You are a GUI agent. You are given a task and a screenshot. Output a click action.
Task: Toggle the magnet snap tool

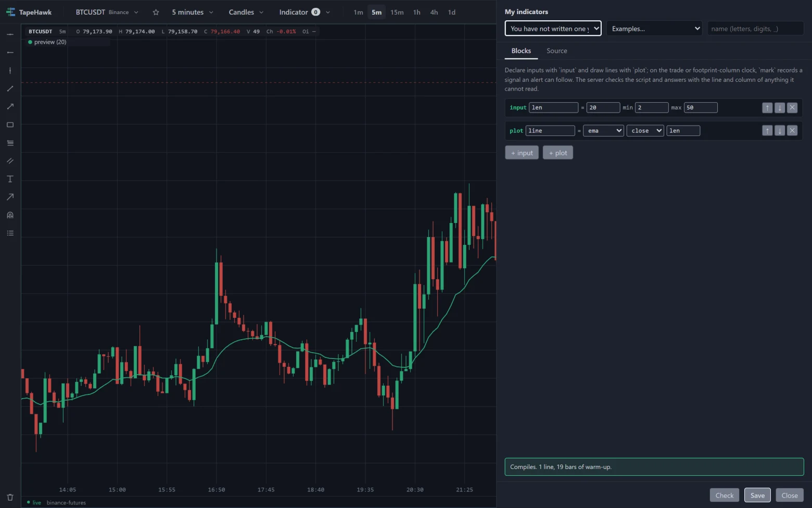[x=10, y=215]
